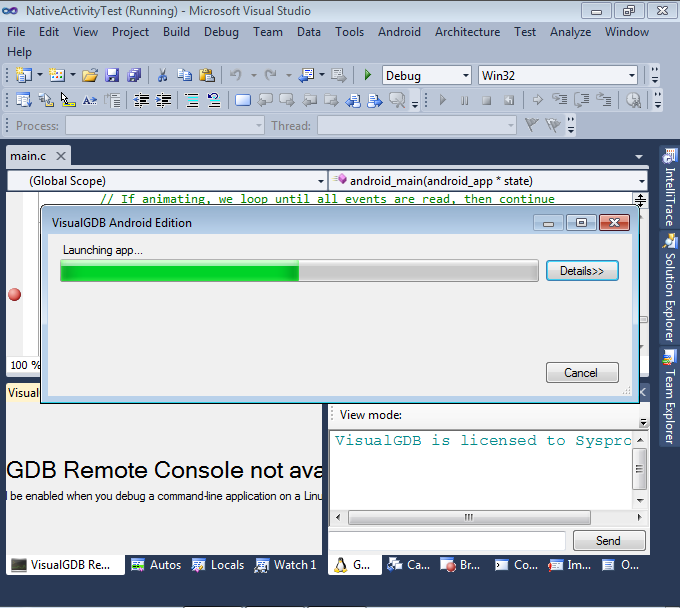Open the IntelliTrace side tab
Viewport: 680px width, 608px height.
pyautogui.click(x=670, y=187)
